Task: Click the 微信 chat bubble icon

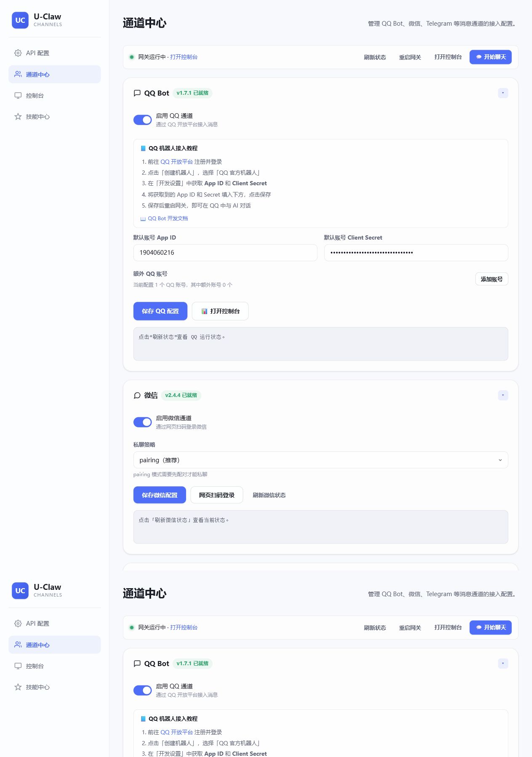Action: click(137, 395)
